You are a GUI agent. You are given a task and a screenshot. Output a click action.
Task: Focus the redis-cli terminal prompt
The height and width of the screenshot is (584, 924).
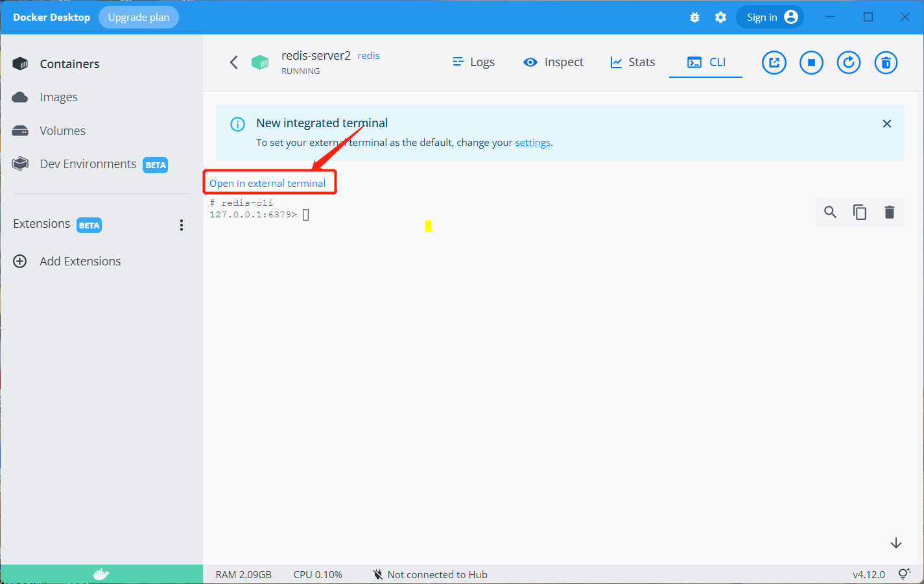[305, 215]
